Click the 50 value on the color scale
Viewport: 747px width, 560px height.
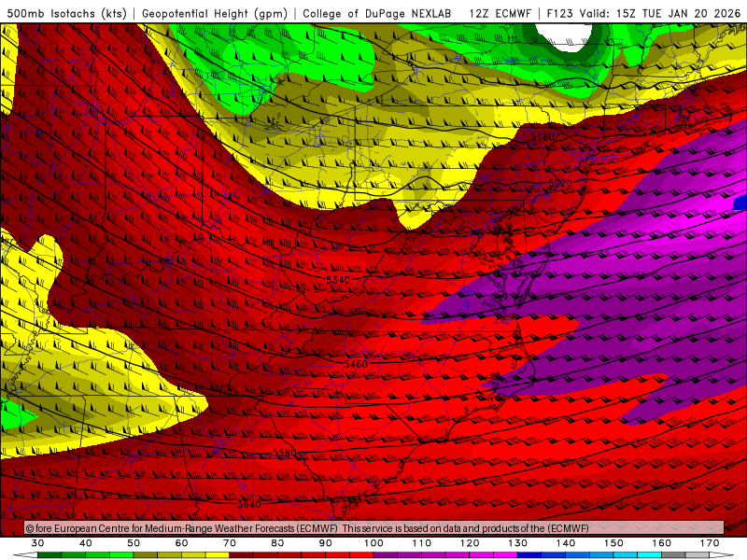click(x=134, y=543)
